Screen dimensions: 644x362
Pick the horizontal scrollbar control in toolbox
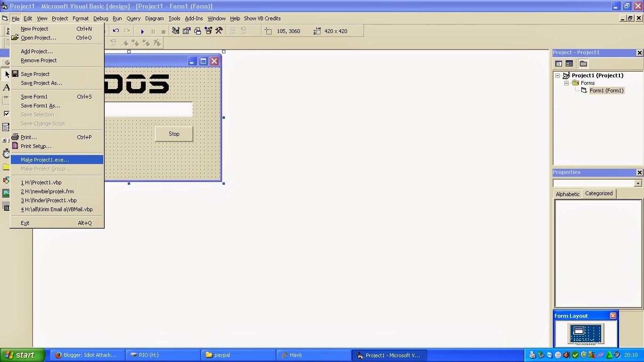7,140
